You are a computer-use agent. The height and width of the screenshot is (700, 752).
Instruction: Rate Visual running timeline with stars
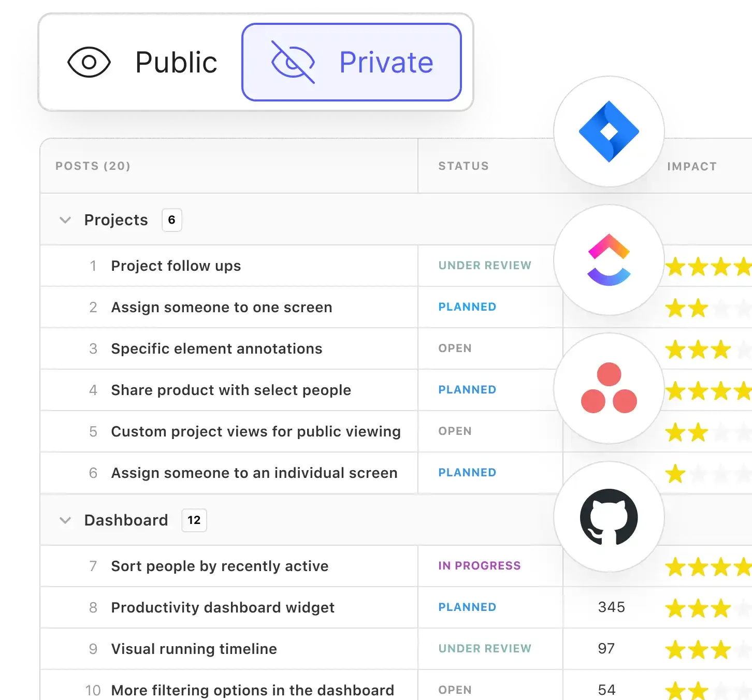[702, 649]
